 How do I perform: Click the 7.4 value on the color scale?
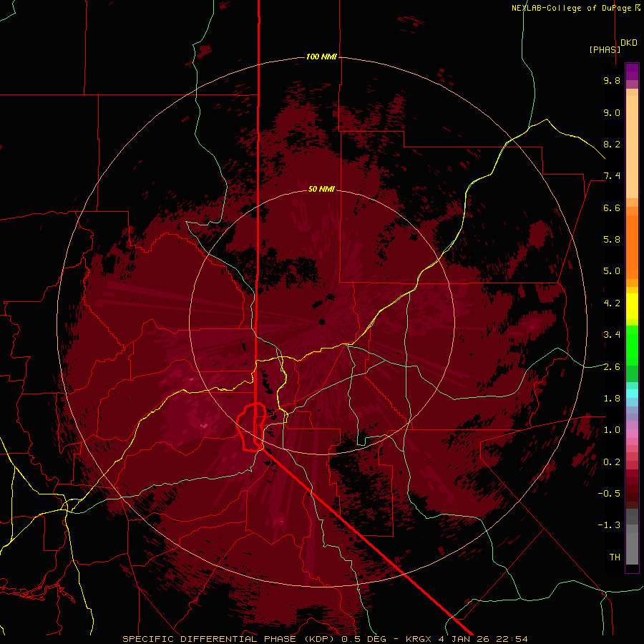coord(612,176)
